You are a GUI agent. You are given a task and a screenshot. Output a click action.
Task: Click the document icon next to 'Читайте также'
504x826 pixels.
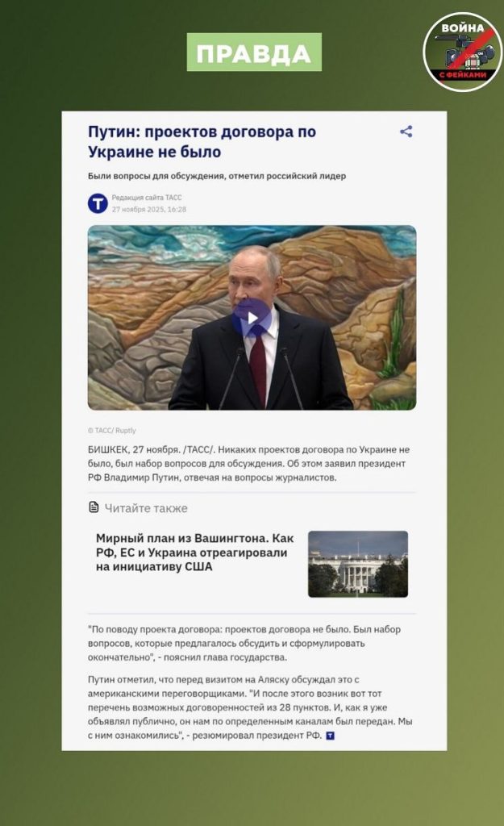pyautogui.click(x=94, y=507)
